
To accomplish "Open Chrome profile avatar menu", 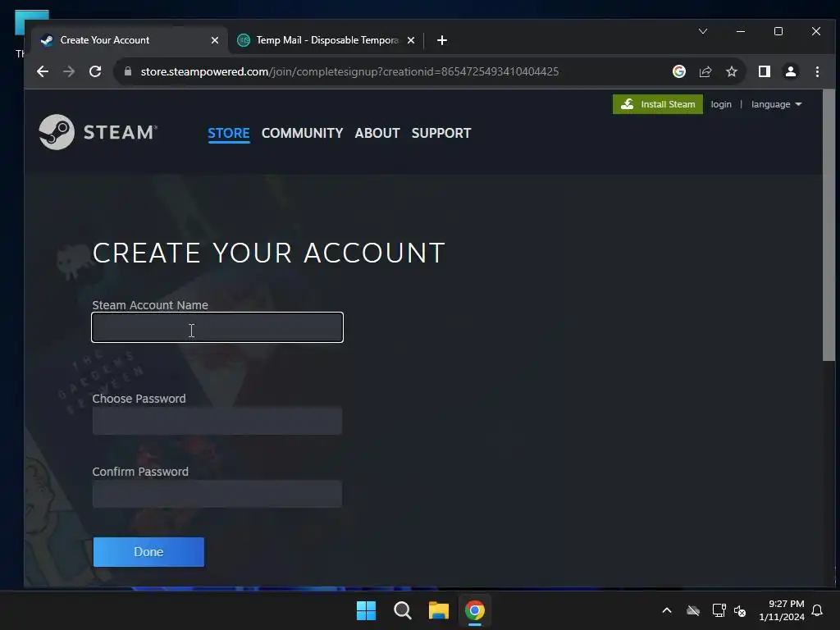I will (790, 71).
